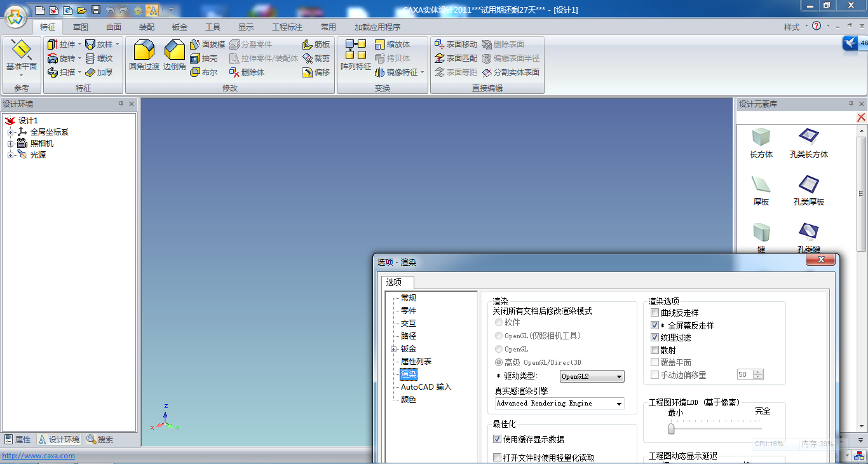This screenshot has height=464, width=868.
Task: Select 常规 in options list
Action: point(409,298)
